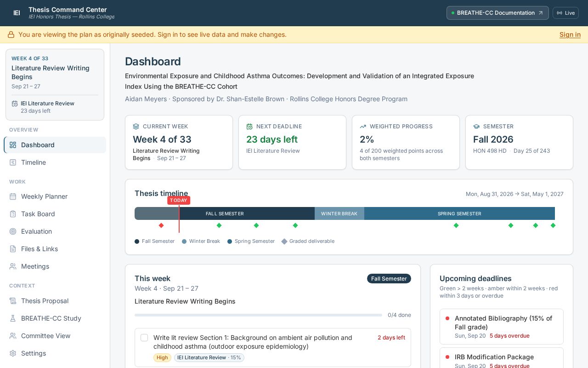Click the Weighted Progress trend icon
Screen dimensions: 588x368
click(x=363, y=126)
